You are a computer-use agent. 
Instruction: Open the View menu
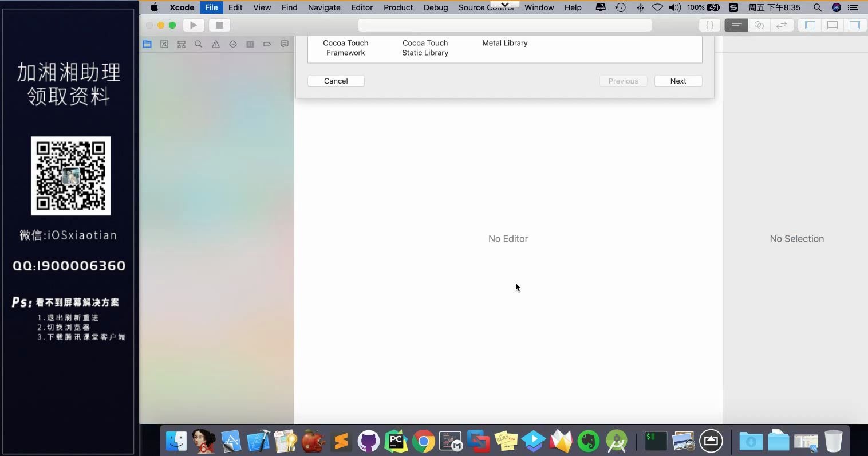click(262, 7)
